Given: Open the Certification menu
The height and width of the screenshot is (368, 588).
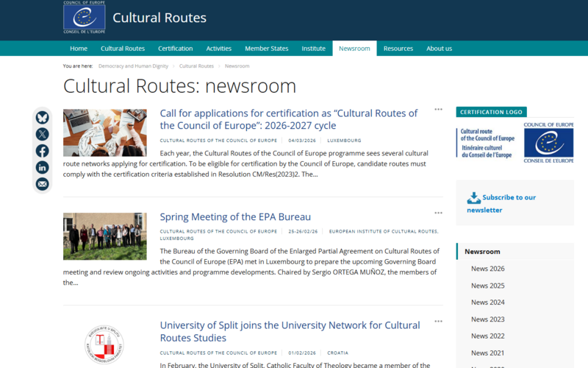Looking at the screenshot, I should [x=175, y=49].
